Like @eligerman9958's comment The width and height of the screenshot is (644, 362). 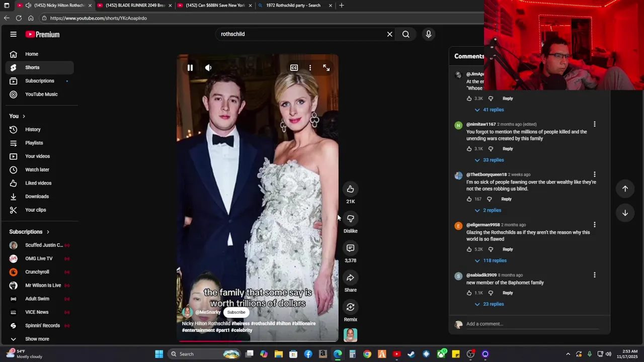click(x=469, y=249)
